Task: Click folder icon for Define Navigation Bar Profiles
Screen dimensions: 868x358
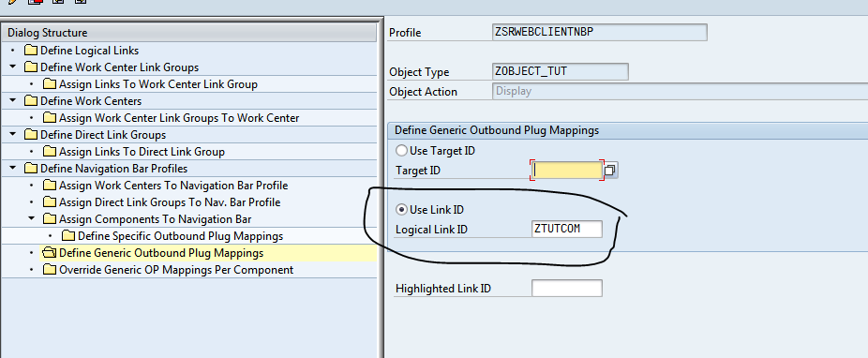Action: tap(31, 169)
